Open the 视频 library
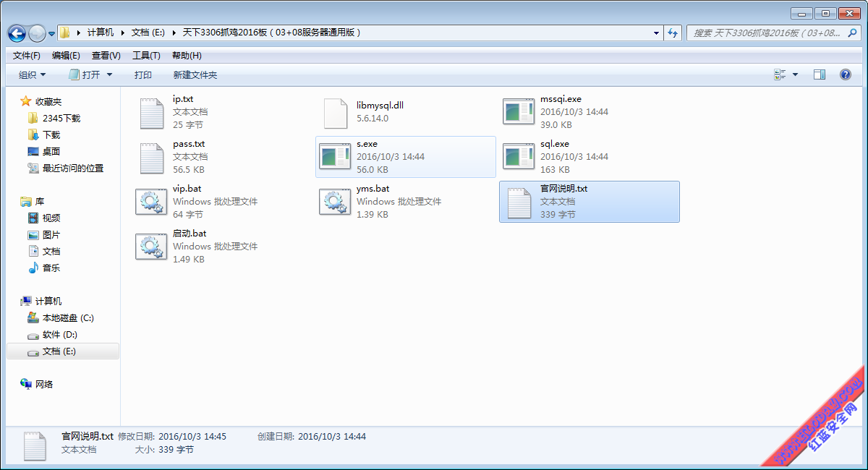This screenshot has width=868, height=470. point(51,218)
